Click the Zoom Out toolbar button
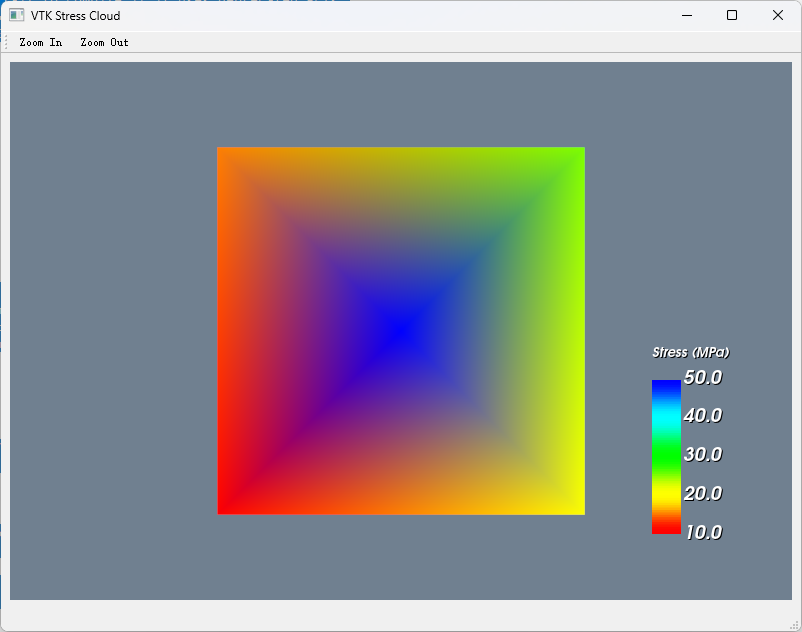802x632 pixels. [x=104, y=42]
